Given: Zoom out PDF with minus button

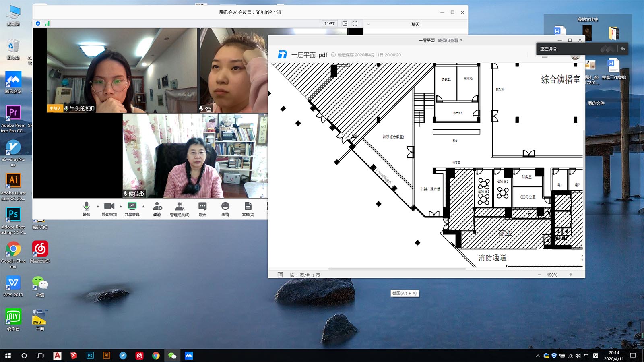Looking at the screenshot, I should coord(539,275).
